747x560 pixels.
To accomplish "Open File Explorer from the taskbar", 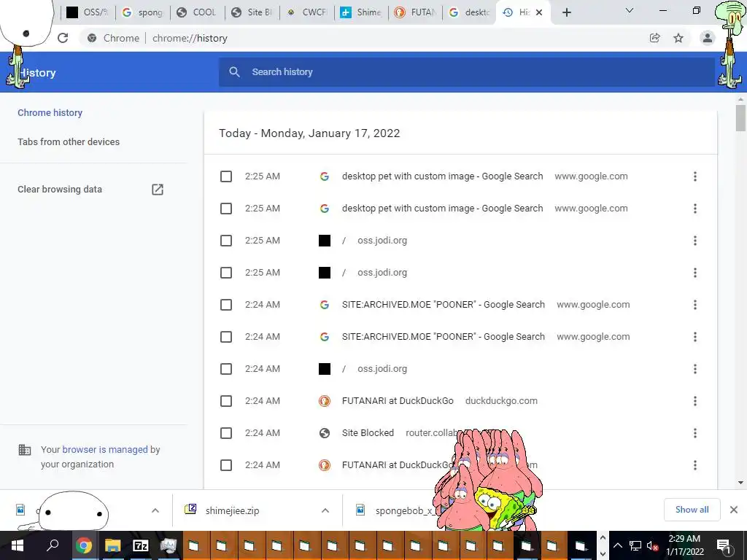I will pyautogui.click(x=112, y=545).
